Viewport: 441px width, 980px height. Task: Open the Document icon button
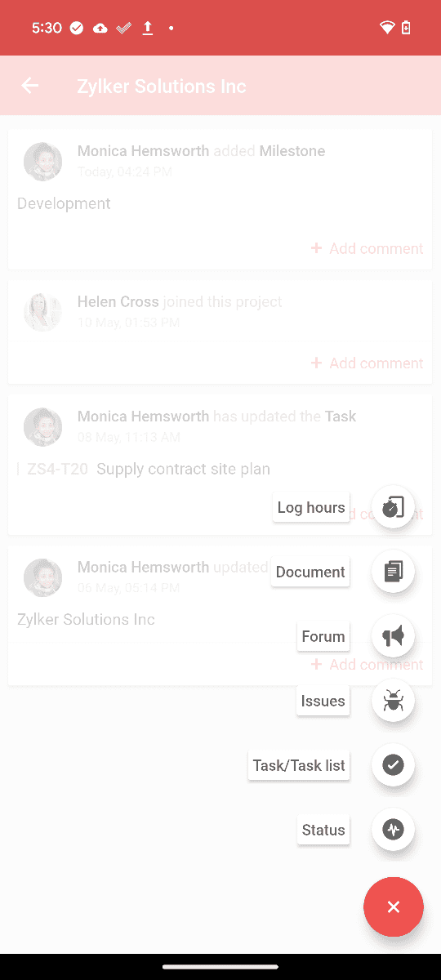click(x=394, y=571)
